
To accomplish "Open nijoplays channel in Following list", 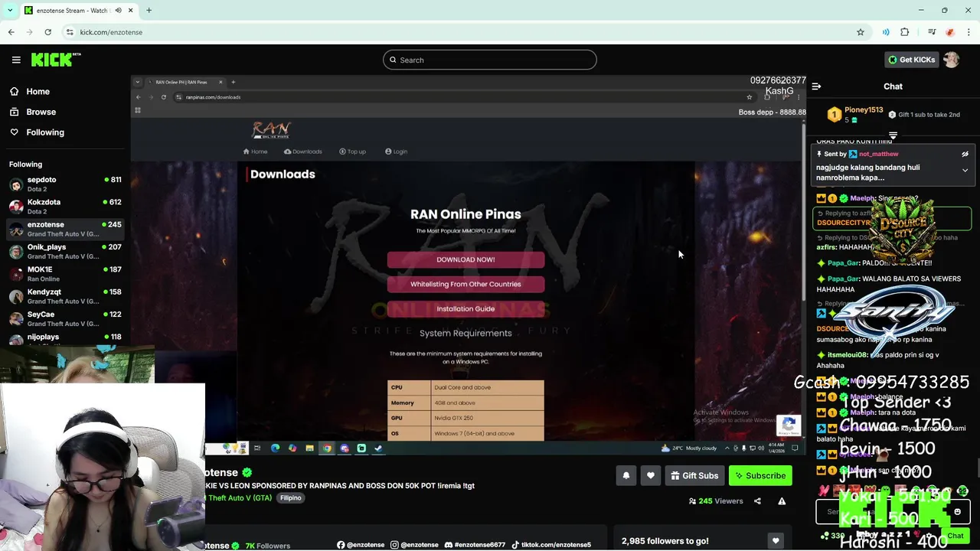I will click(65, 338).
